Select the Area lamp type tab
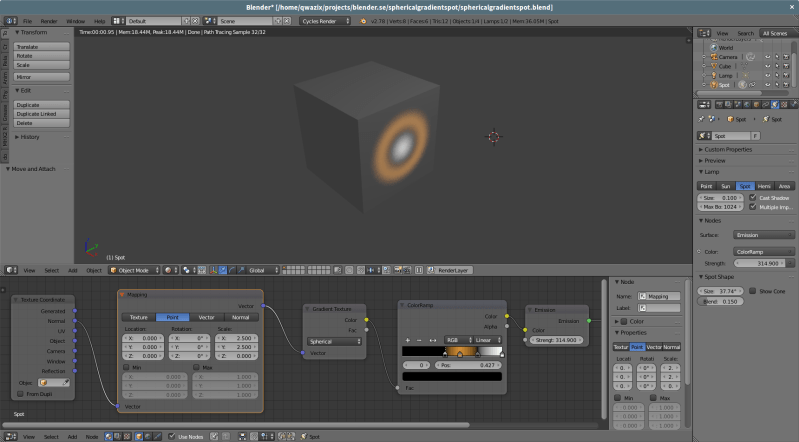The image size is (799, 442). coord(784,186)
